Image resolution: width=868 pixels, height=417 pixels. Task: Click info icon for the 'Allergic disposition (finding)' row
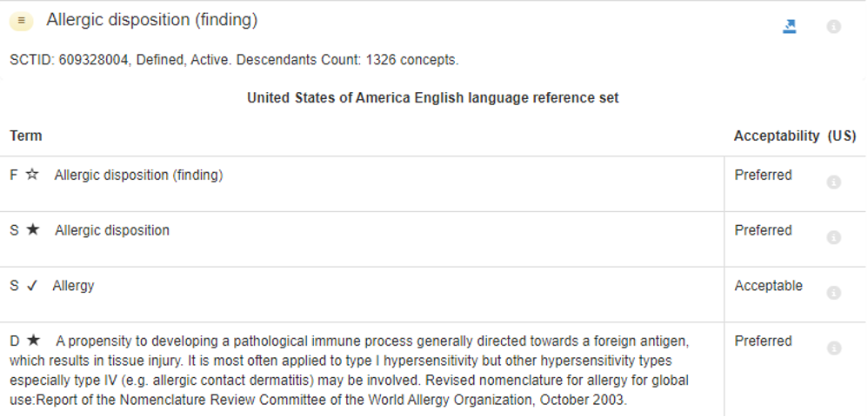[833, 182]
